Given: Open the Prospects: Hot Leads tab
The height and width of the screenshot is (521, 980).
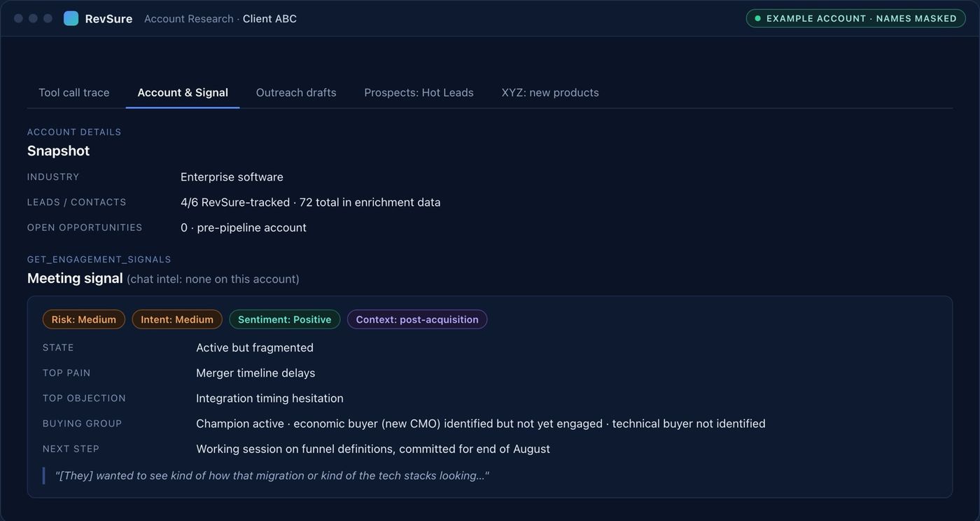Looking at the screenshot, I should [x=419, y=92].
